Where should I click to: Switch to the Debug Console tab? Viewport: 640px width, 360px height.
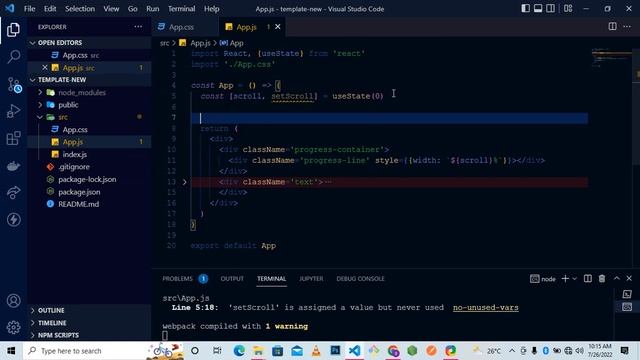coord(360,278)
